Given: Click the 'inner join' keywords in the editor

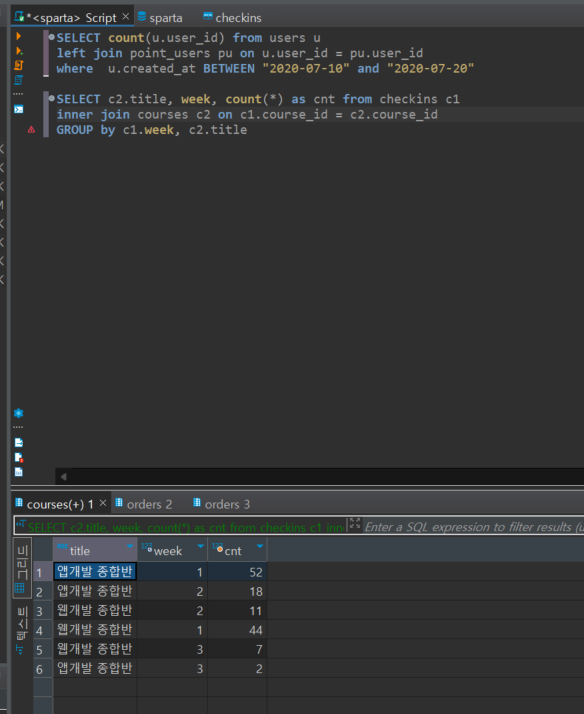Looking at the screenshot, I should pos(93,114).
